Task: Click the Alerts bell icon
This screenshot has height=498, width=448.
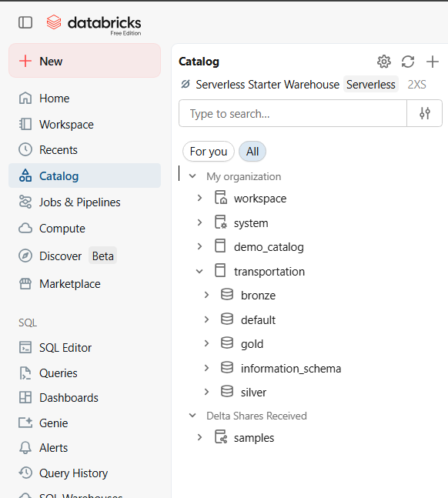Action: pyautogui.click(x=25, y=447)
